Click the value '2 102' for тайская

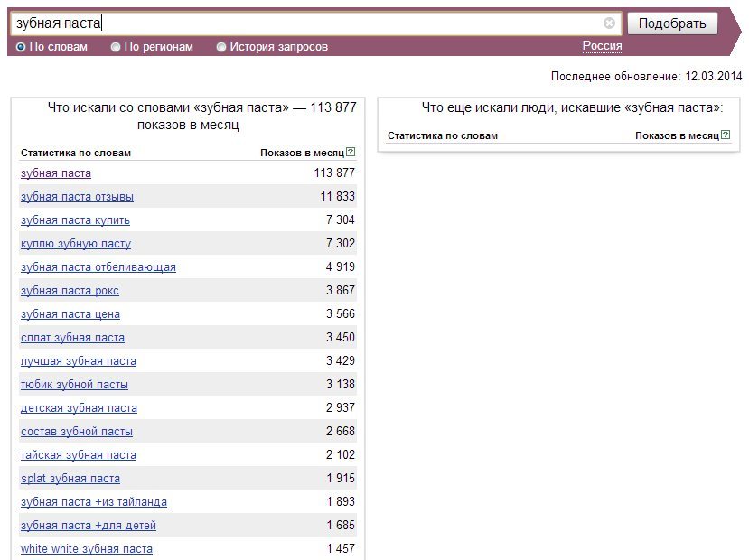point(341,454)
